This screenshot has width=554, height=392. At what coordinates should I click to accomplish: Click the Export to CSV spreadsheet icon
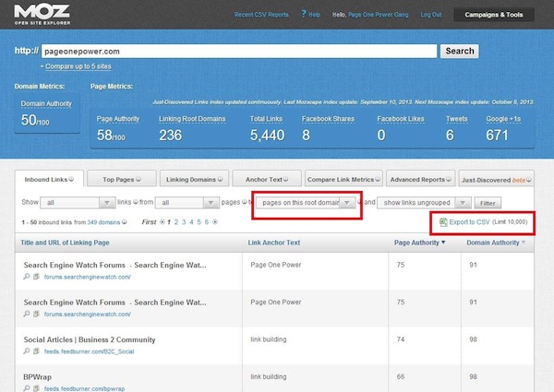[443, 222]
